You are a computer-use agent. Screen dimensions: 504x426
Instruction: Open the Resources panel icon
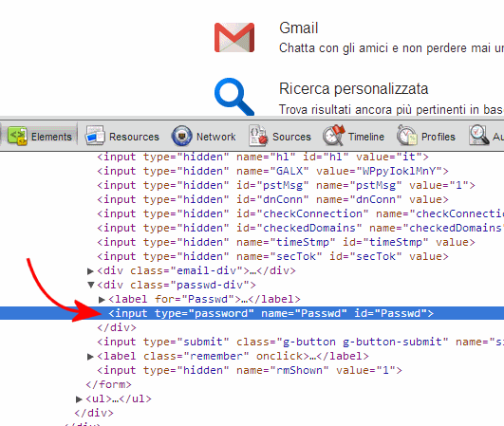pyautogui.click(x=95, y=137)
